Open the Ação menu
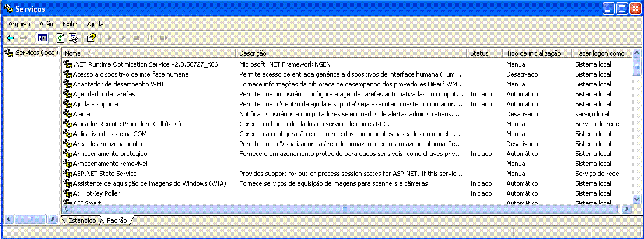644x239 pixels. pos(47,24)
